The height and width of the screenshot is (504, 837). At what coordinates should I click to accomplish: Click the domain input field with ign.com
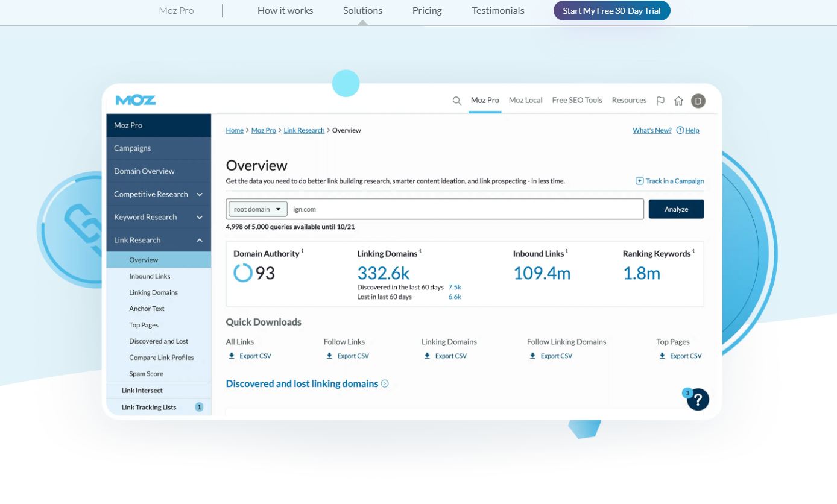pyautogui.click(x=466, y=209)
